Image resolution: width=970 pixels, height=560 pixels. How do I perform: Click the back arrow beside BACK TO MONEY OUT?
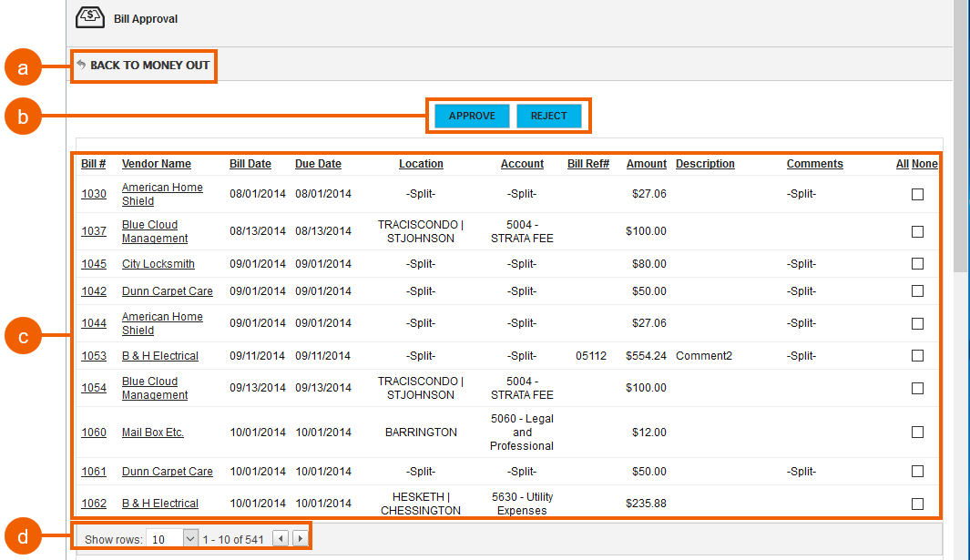pyautogui.click(x=83, y=65)
